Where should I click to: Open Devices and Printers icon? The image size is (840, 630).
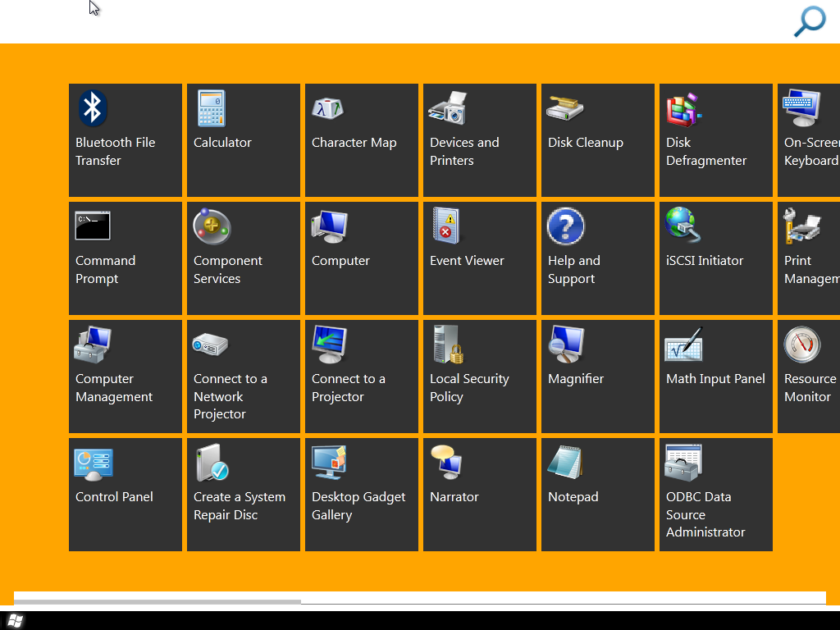pyautogui.click(x=448, y=108)
